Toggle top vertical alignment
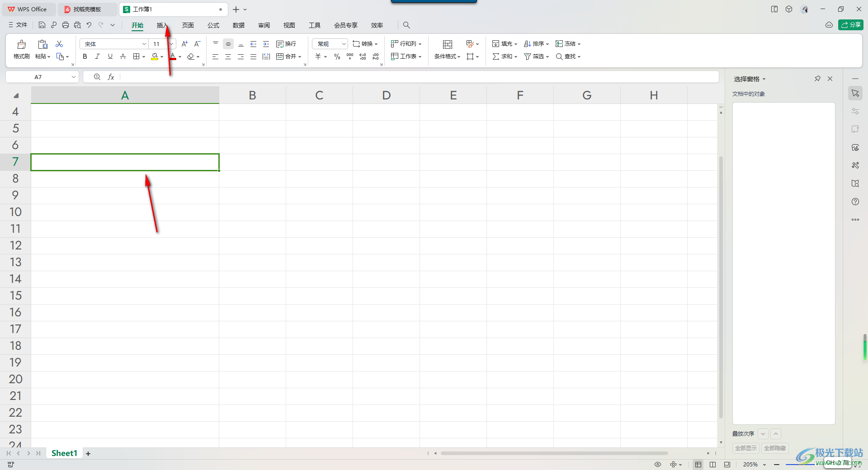This screenshot has width=868, height=470. [x=216, y=44]
